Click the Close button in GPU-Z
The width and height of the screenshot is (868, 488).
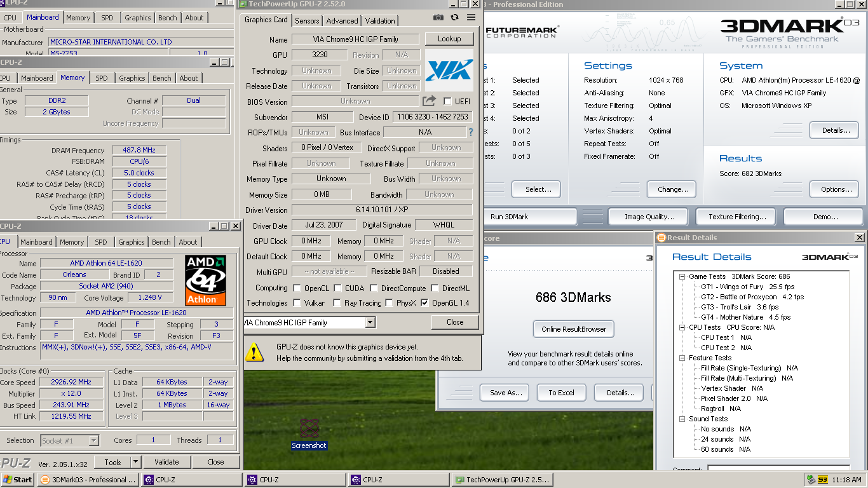click(455, 322)
